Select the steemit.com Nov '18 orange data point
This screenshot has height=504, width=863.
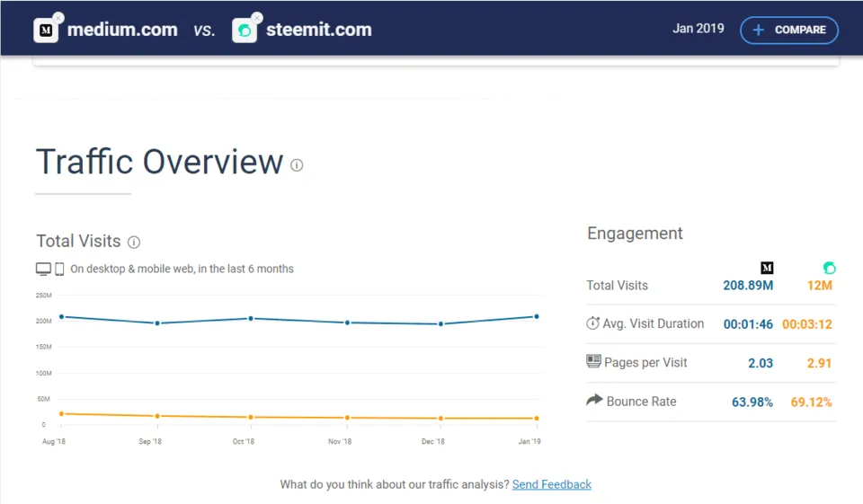tap(347, 418)
